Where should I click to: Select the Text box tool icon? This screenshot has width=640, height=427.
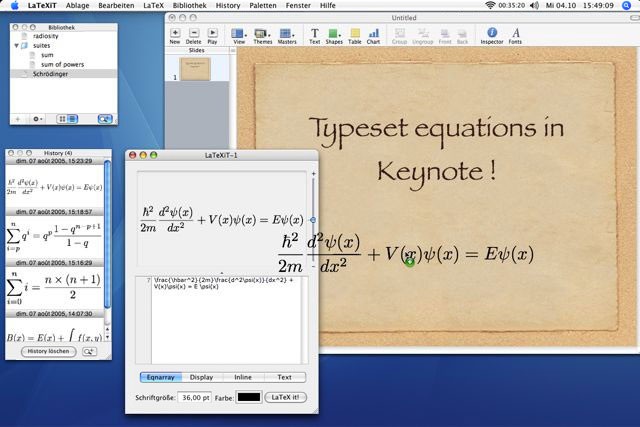(x=314, y=33)
